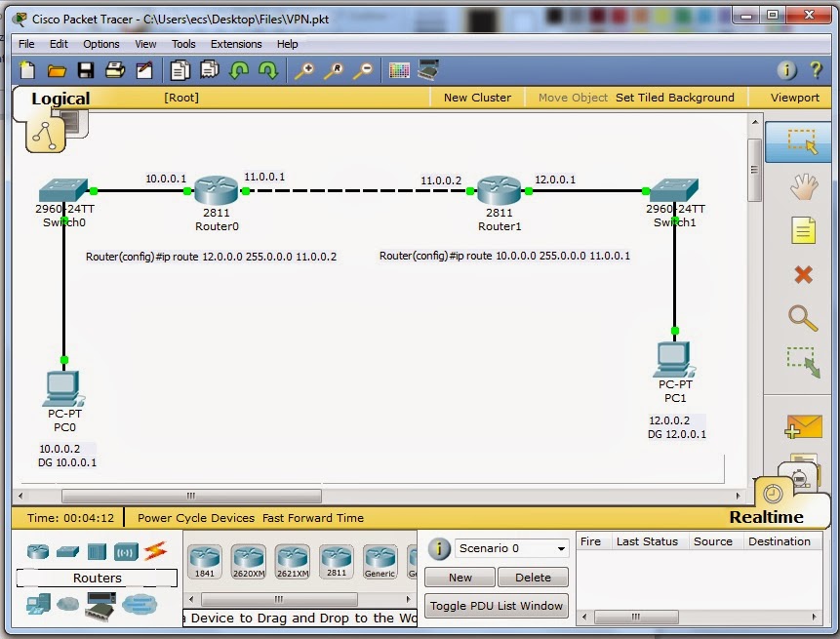Select the Place Note tool
840x639 pixels.
coord(803,230)
